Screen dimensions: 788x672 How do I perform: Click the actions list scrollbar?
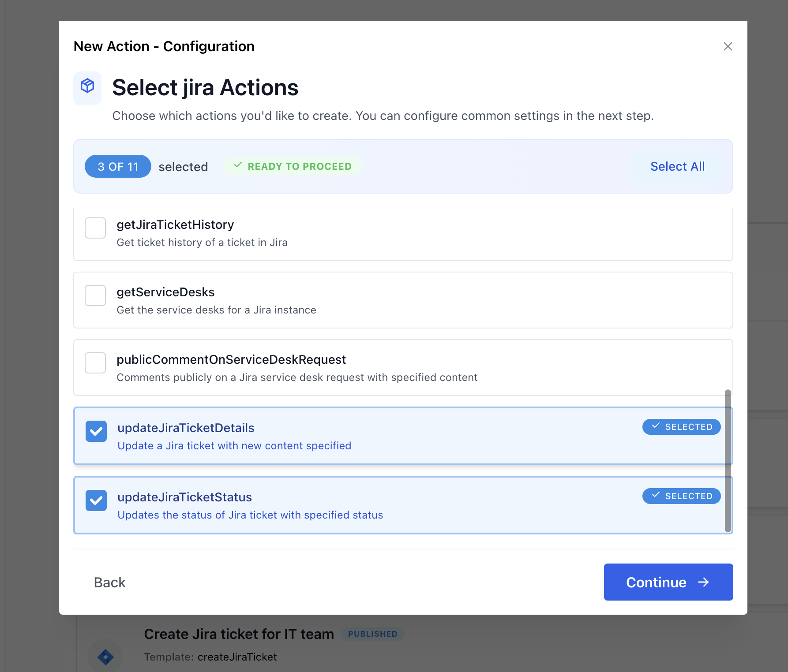coord(728,461)
